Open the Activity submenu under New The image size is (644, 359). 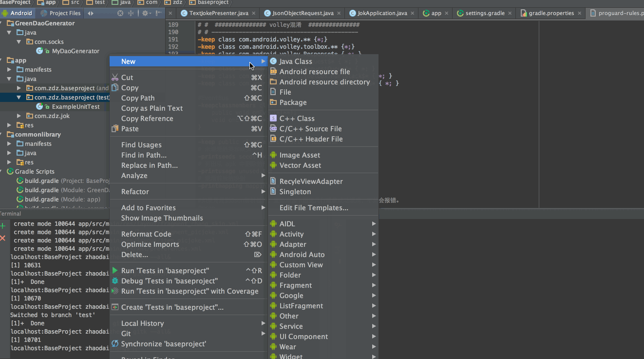pyautogui.click(x=323, y=234)
